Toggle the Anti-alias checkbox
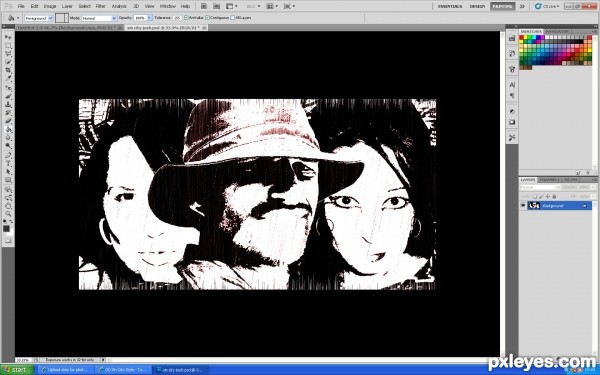Screen dimensions: 600x375 point(186,18)
